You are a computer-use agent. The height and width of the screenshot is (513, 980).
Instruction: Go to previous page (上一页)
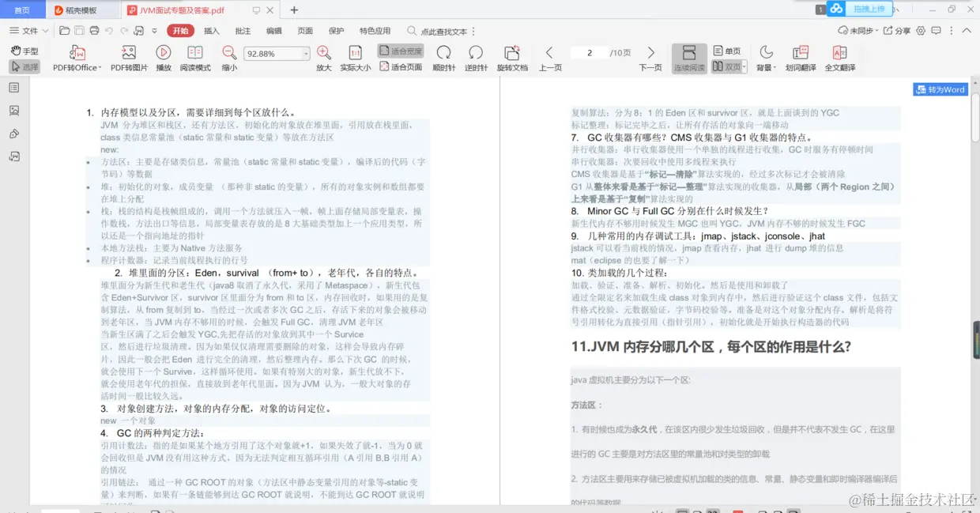coord(550,58)
